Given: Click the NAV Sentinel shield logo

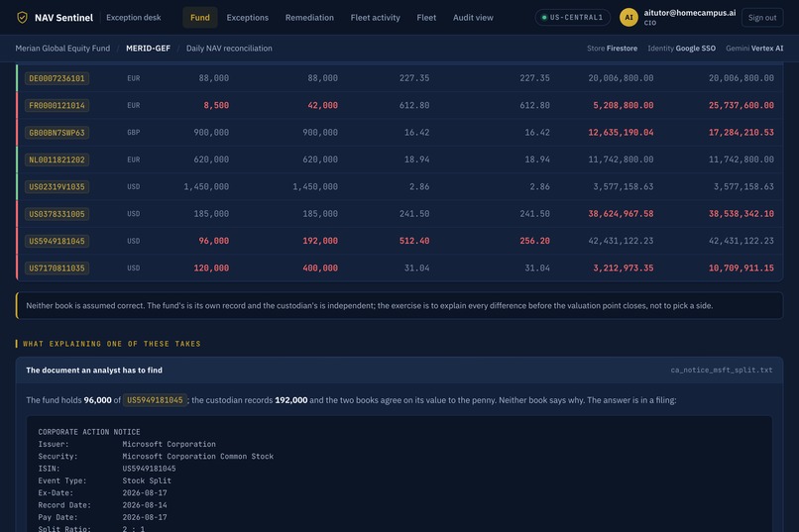Looking at the screenshot, I should click(x=22, y=17).
